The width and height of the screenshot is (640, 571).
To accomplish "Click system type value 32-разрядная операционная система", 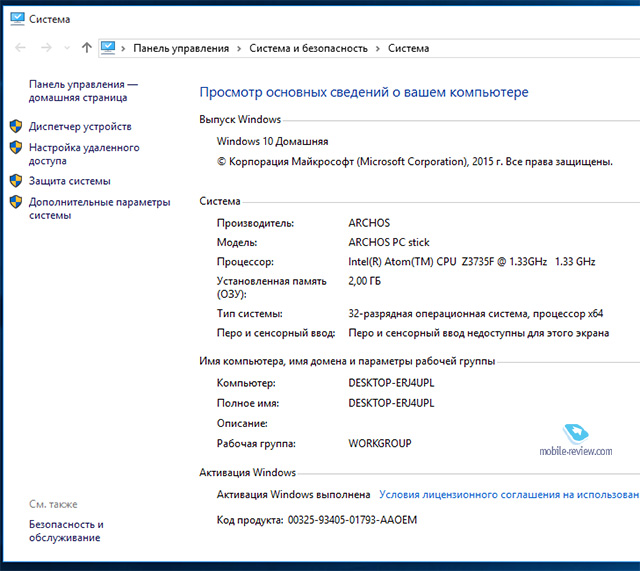I will pyautogui.click(x=476, y=314).
